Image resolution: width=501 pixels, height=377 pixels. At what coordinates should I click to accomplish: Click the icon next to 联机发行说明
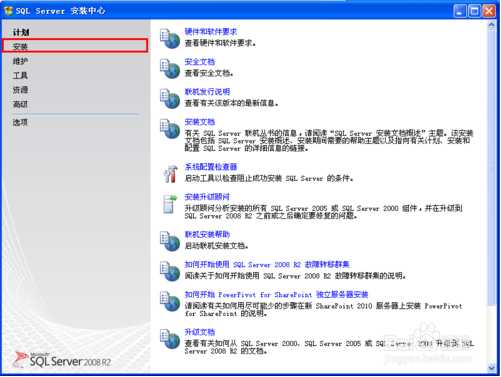[x=170, y=98]
